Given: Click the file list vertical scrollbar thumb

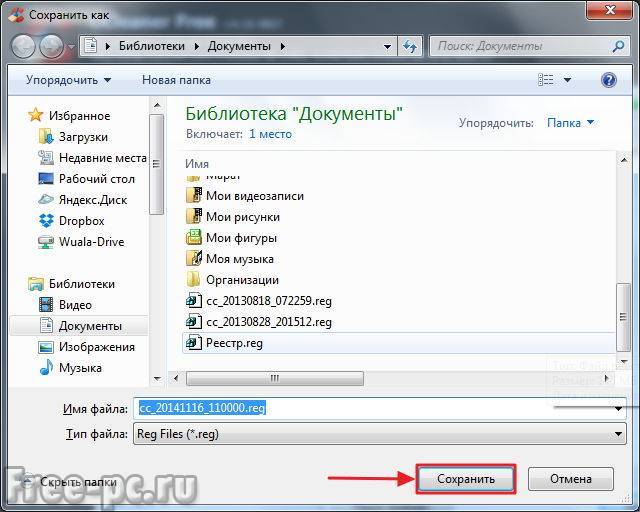Looking at the screenshot, I should coord(623,317).
